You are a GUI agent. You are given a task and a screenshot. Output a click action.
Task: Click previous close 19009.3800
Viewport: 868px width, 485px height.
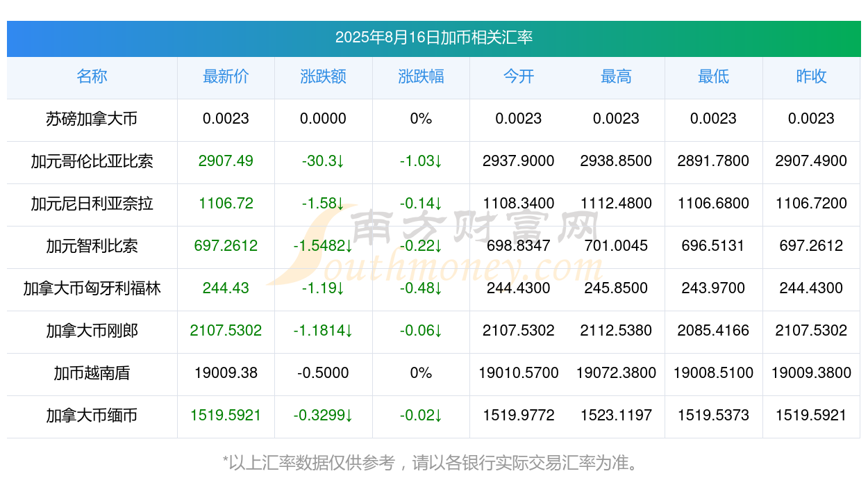[x=811, y=373]
